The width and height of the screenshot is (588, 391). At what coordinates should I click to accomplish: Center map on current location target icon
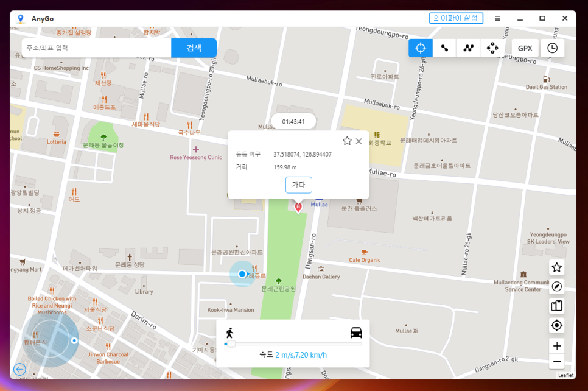pyautogui.click(x=557, y=325)
